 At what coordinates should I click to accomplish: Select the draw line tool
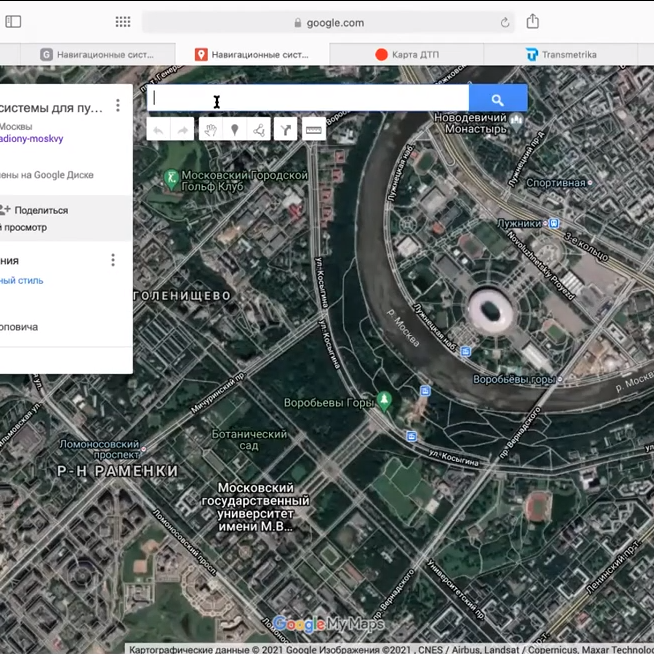pos(260,130)
